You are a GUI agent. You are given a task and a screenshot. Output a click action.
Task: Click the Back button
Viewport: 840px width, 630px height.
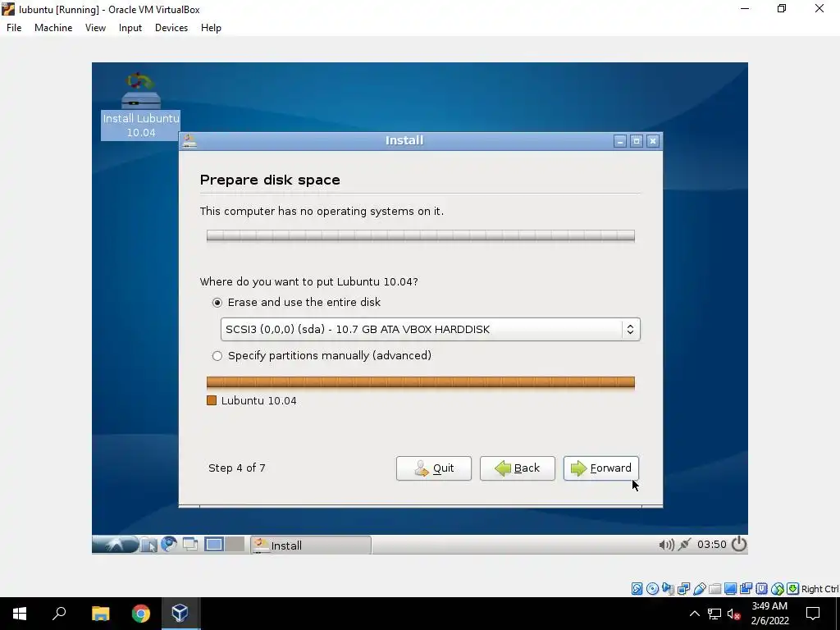coord(518,468)
